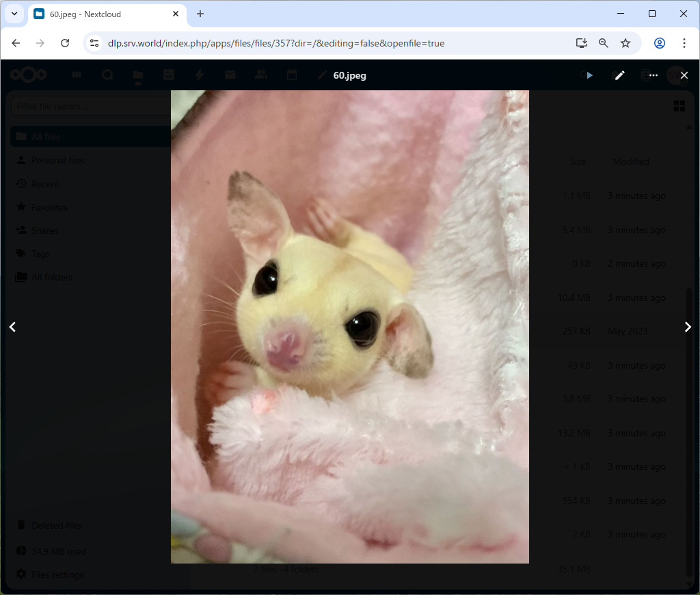
Task: Open the Chrome profile button
Action: click(x=660, y=43)
